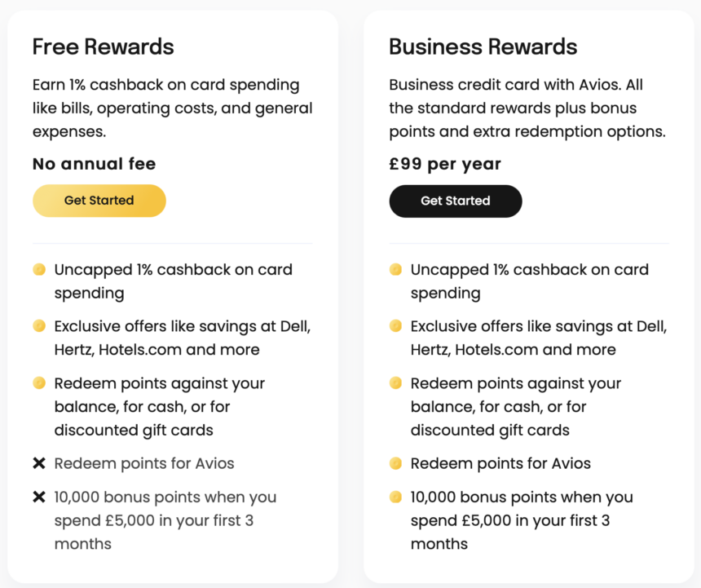
Task: Click the yellow Get Started button under Free Rewards
Action: pos(99,201)
